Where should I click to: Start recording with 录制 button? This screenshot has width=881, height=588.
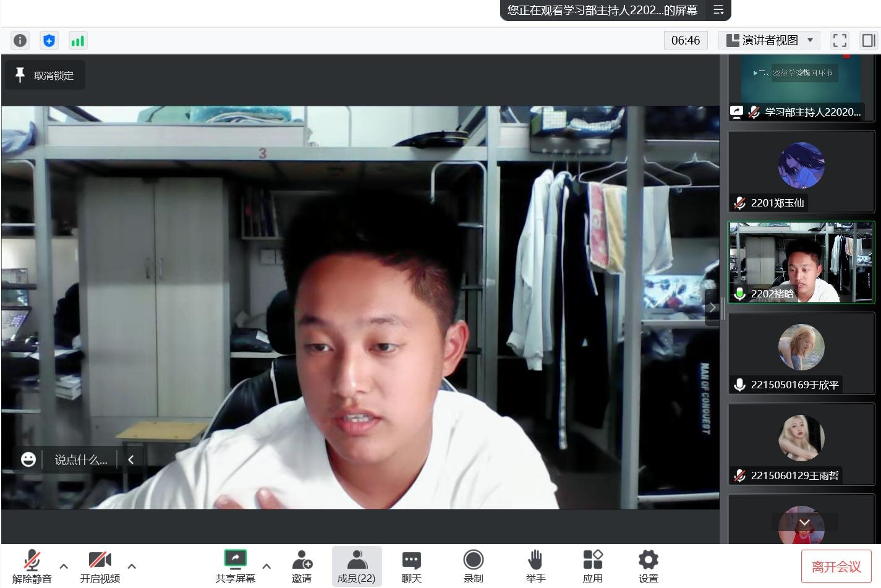pyautogui.click(x=473, y=566)
